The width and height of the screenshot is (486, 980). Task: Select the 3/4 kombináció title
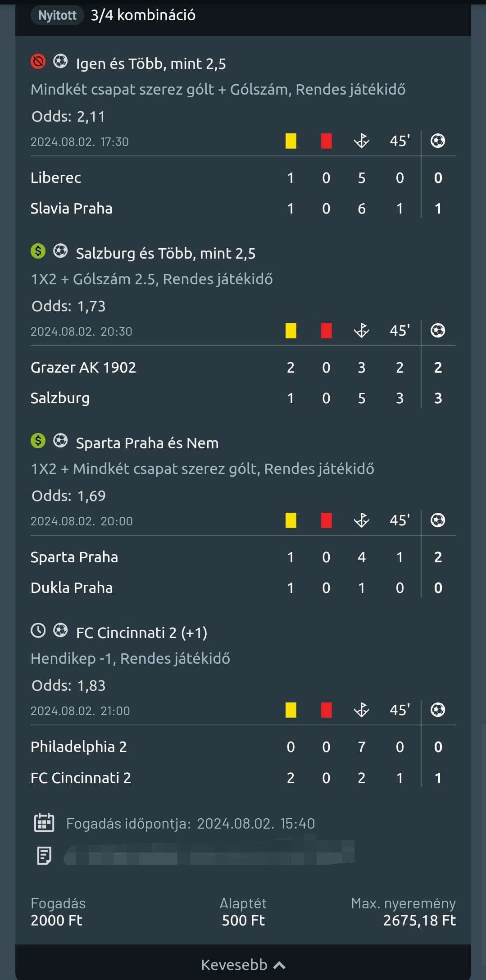pyautogui.click(x=143, y=15)
